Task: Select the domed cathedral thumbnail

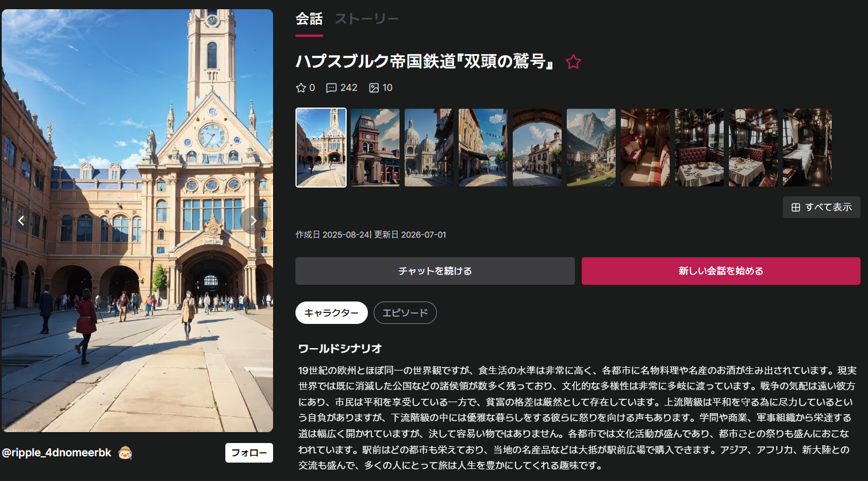Action: coord(429,147)
